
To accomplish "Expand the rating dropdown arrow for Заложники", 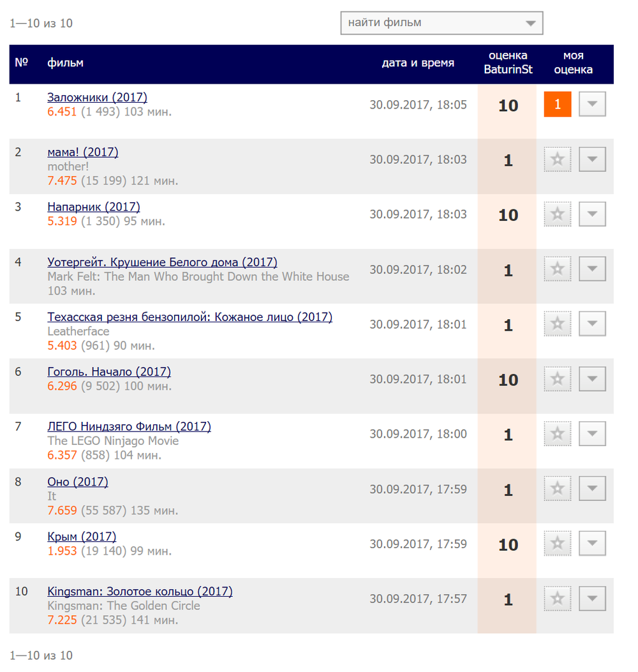I will pos(592,104).
